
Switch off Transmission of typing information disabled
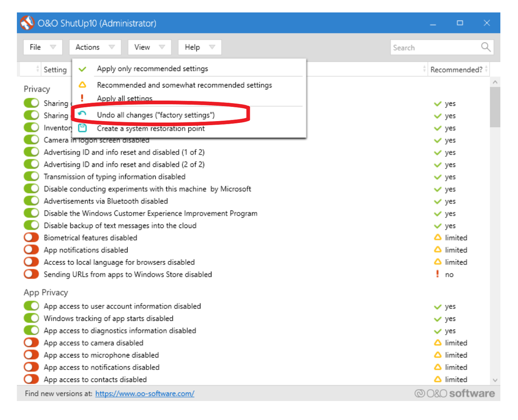(31, 176)
